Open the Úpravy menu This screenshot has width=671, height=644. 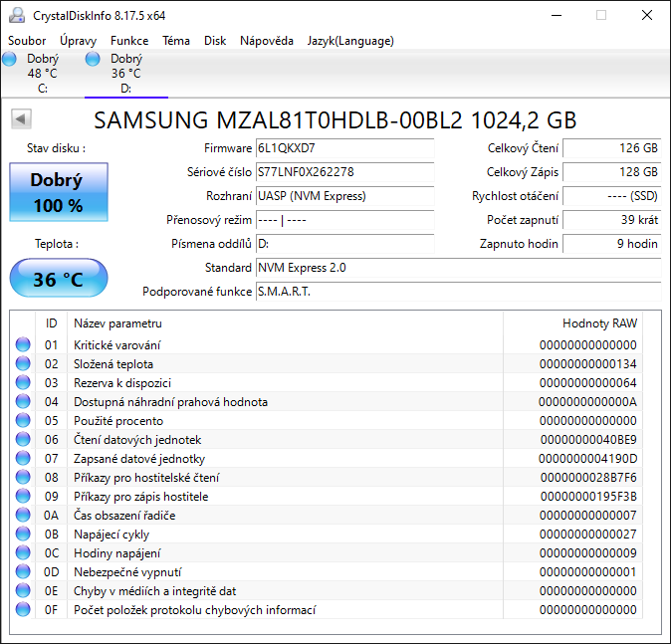point(78,41)
